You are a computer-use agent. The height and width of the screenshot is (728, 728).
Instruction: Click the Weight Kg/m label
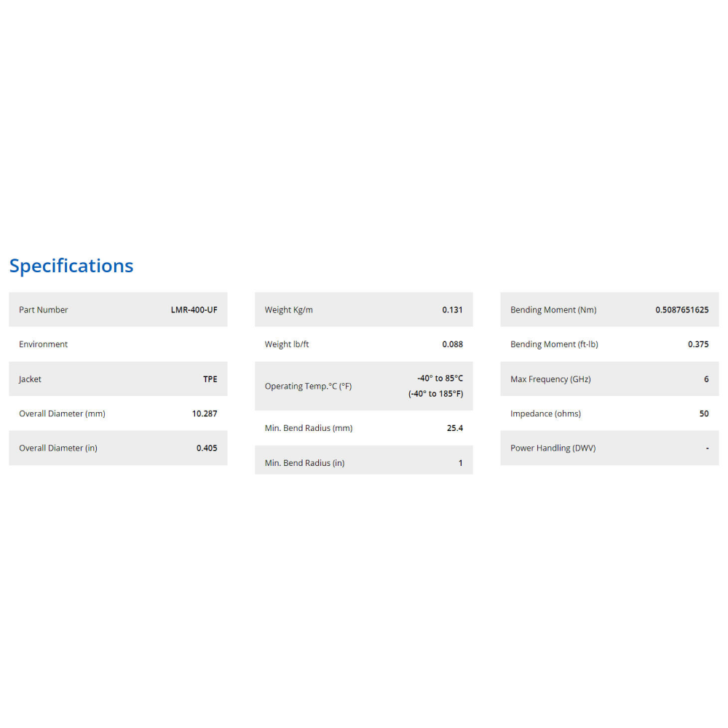pos(289,309)
